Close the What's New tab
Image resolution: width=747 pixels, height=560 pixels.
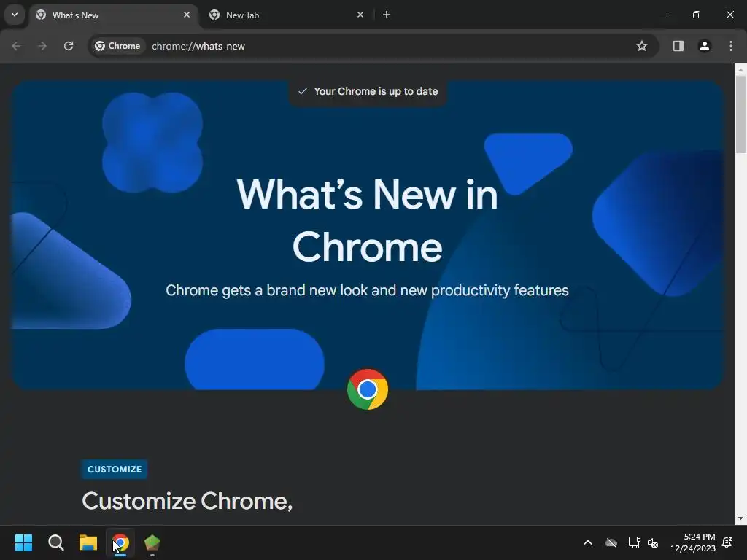pos(187,15)
